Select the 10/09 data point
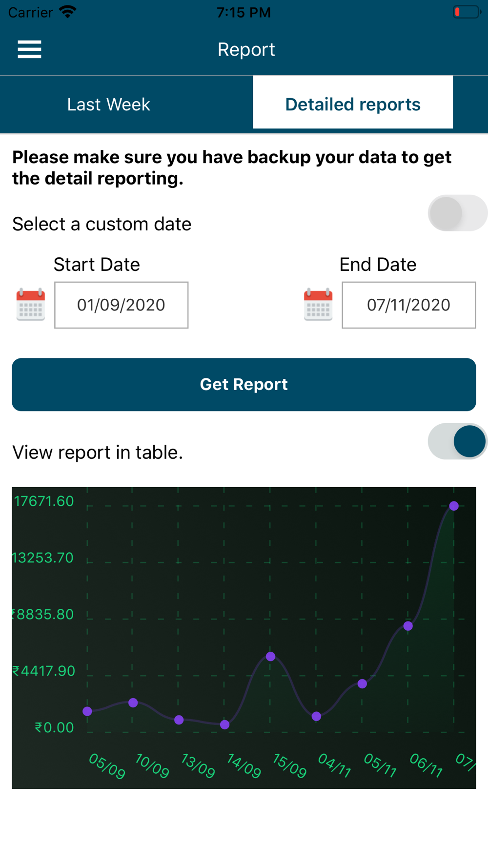This screenshot has height=868, width=488. coord(133,703)
